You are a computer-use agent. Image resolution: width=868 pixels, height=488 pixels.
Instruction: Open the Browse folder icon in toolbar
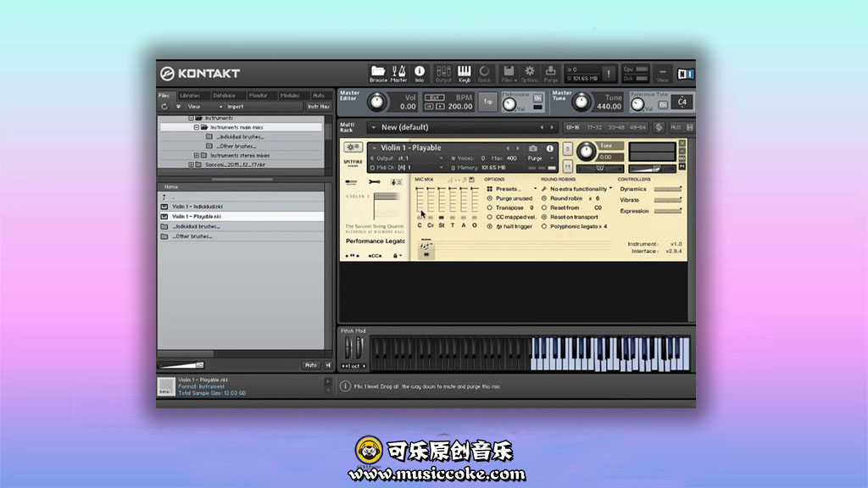378,74
